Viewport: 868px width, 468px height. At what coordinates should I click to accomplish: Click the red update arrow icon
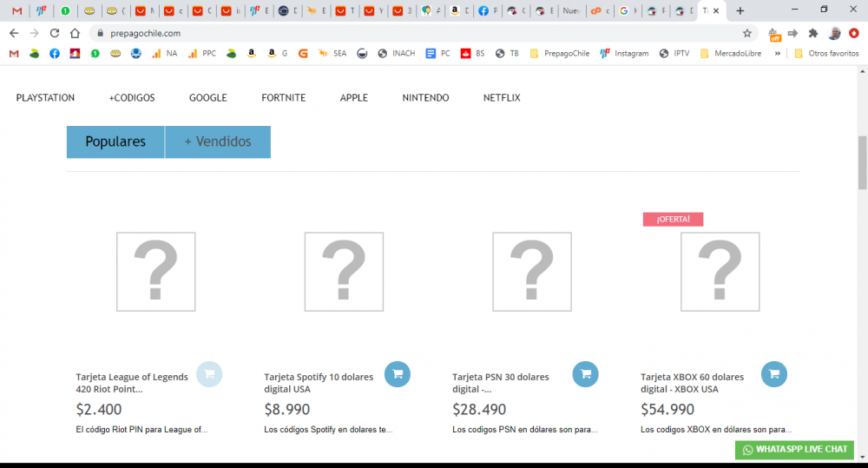pyautogui.click(x=854, y=33)
